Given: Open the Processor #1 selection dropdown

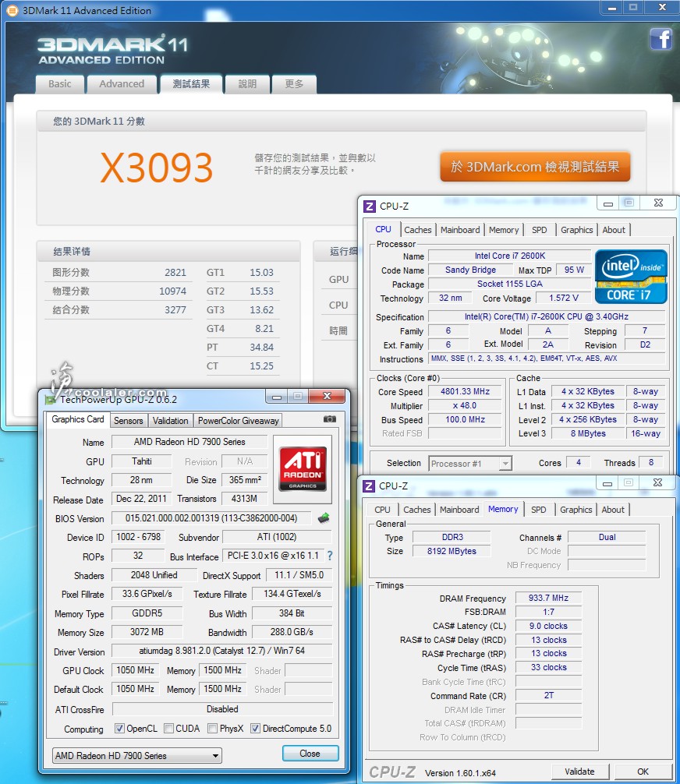Looking at the screenshot, I should pos(470,464).
